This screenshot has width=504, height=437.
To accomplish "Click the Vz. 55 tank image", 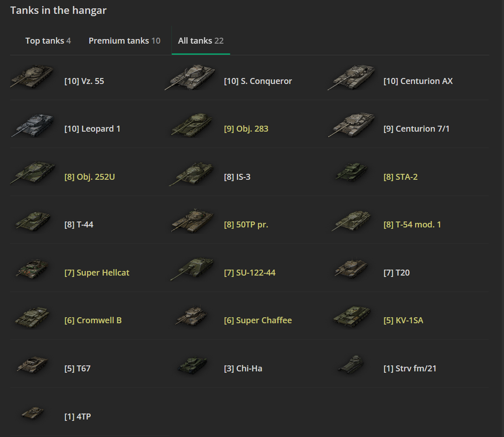I will click(32, 77).
